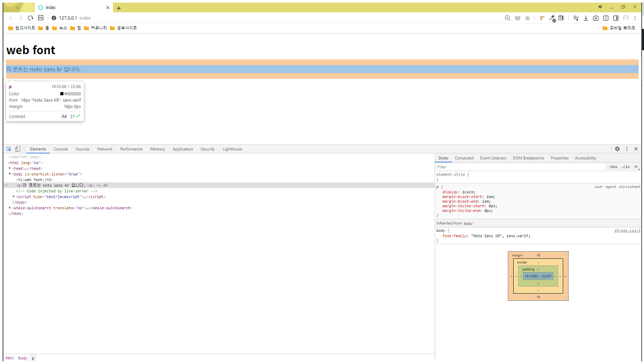Open the page zoom magnifier icon

[507, 18]
